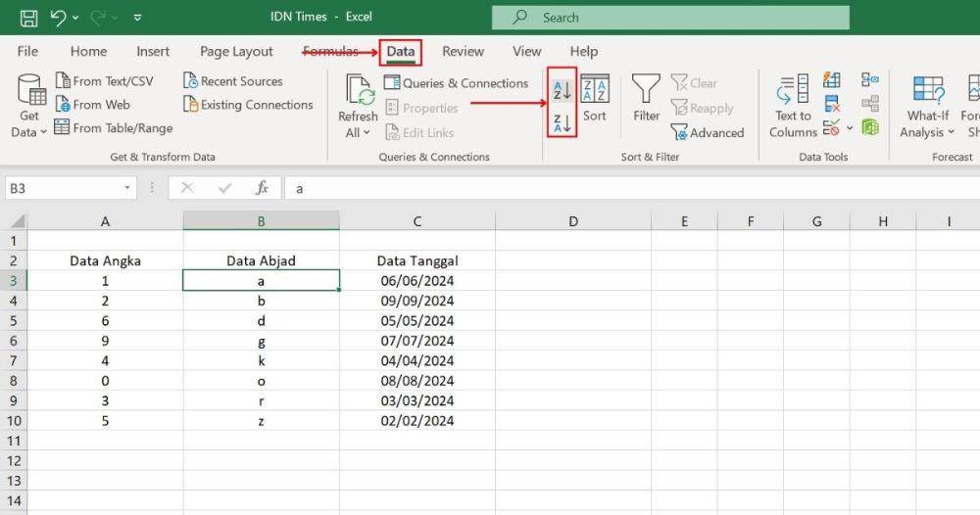This screenshot has width=980, height=515.
Task: Select cell containing 09/09/2024
Action: pos(416,301)
